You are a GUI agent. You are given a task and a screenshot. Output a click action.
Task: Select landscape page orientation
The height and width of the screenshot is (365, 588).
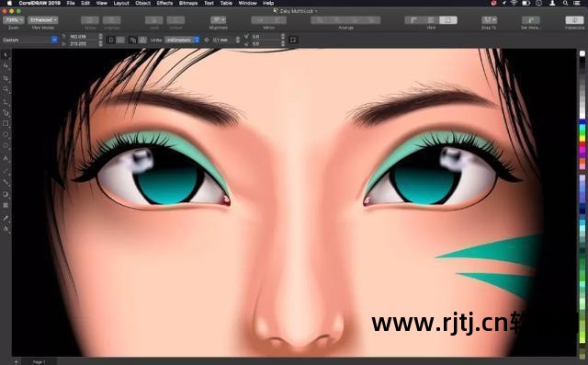[x=120, y=40]
